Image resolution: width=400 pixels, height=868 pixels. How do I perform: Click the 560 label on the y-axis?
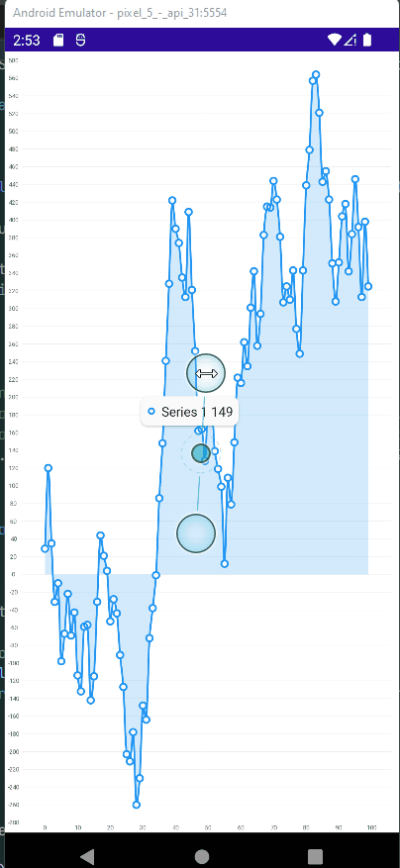[x=13, y=78]
